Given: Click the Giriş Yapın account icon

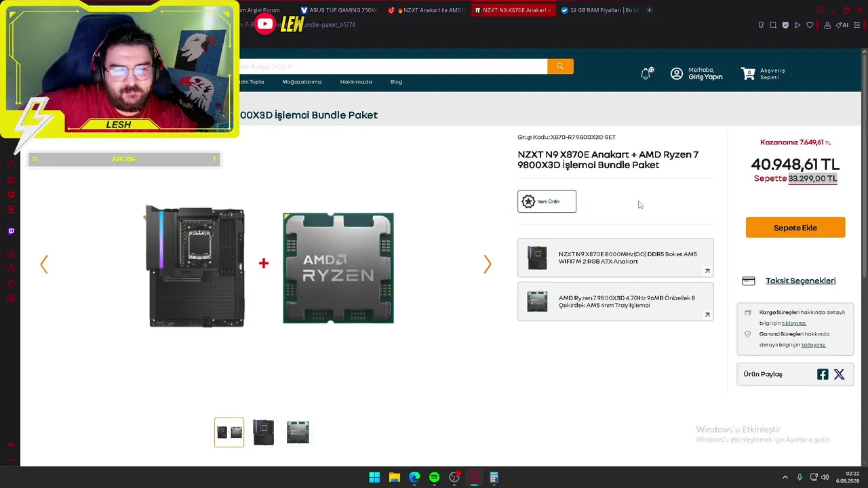Looking at the screenshot, I should click(x=677, y=73).
